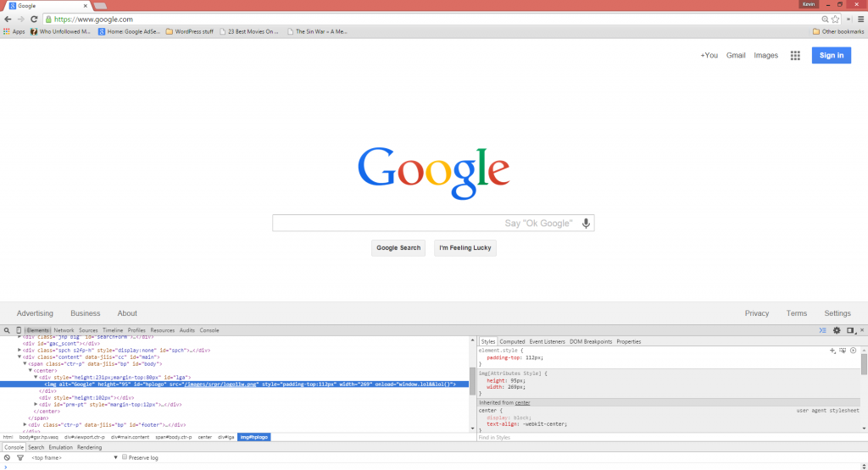Switch to the Computed styles tab

click(512, 342)
